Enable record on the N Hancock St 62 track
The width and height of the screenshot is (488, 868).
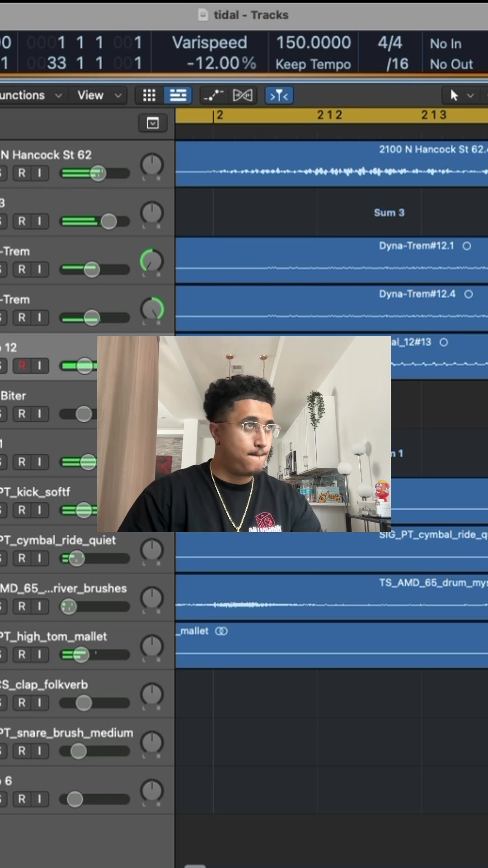pyautogui.click(x=22, y=173)
